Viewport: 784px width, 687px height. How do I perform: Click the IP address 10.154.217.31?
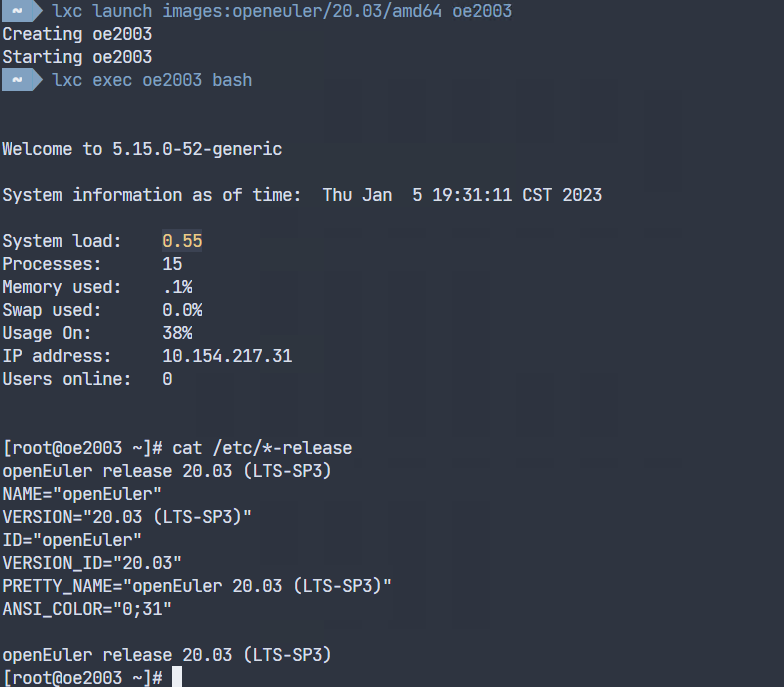point(227,356)
